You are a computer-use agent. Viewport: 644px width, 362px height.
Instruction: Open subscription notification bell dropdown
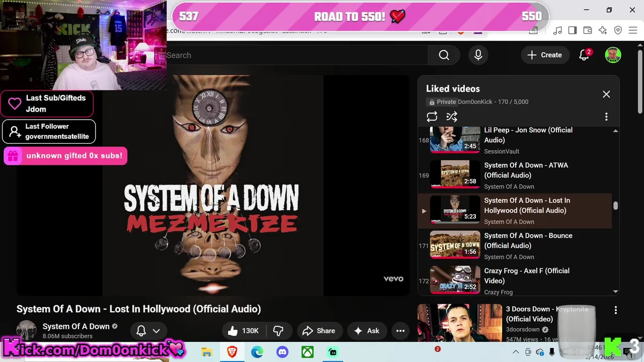(x=148, y=330)
